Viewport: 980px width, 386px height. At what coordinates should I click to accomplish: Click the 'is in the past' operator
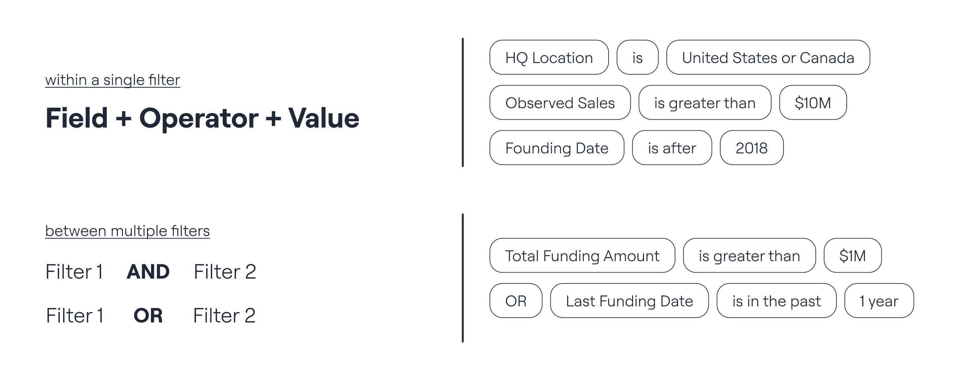click(x=776, y=301)
